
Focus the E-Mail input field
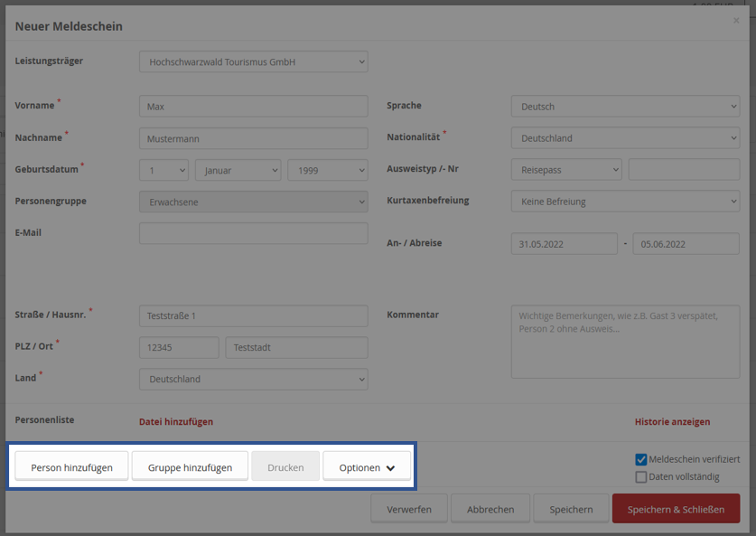coord(253,233)
